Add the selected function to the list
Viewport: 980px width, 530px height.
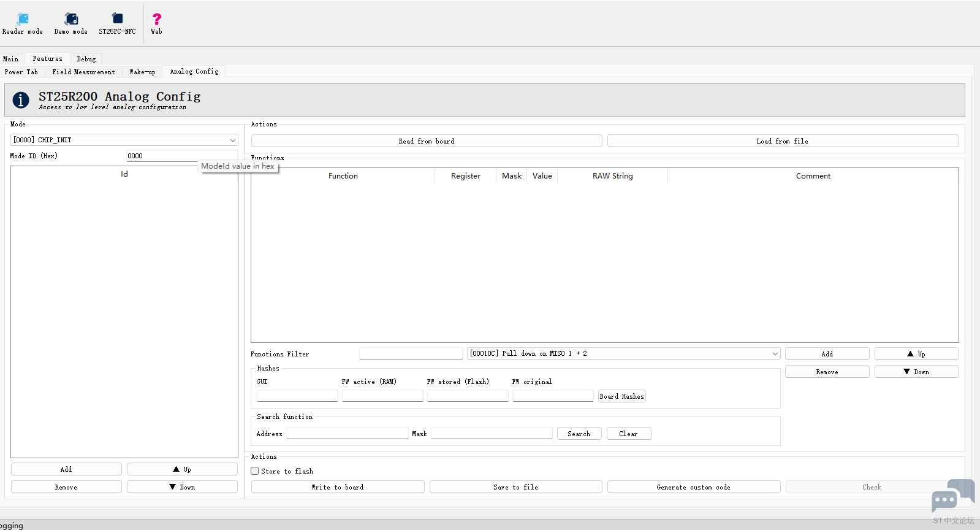[827, 354]
